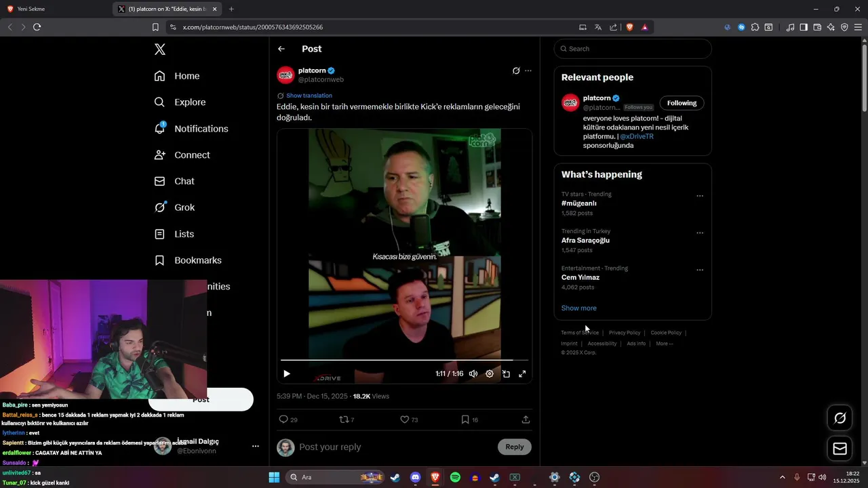Open more options for #mügeanlı trend

[700, 196]
